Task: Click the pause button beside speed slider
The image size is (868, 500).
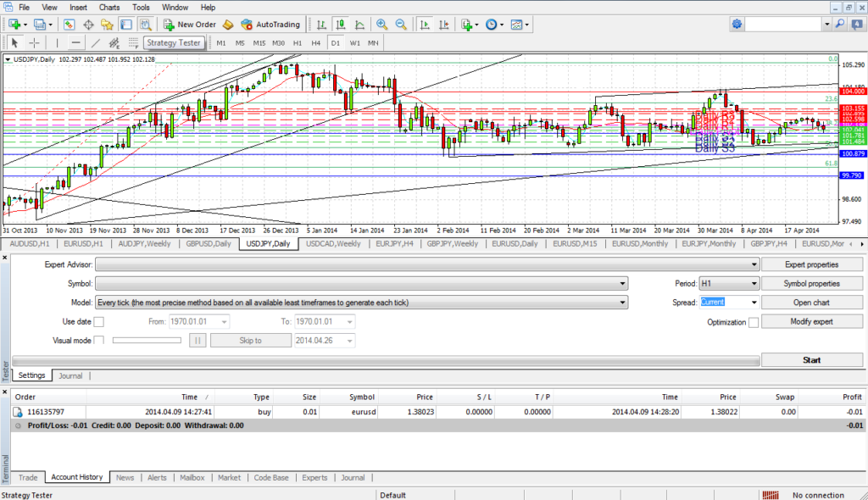Action: coord(198,341)
